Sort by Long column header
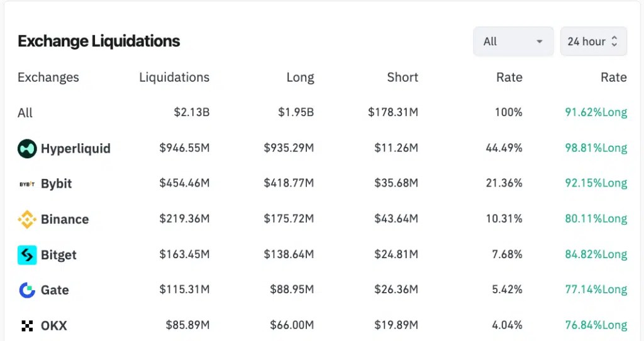Screen dimensions: 644x341 [x=300, y=77]
